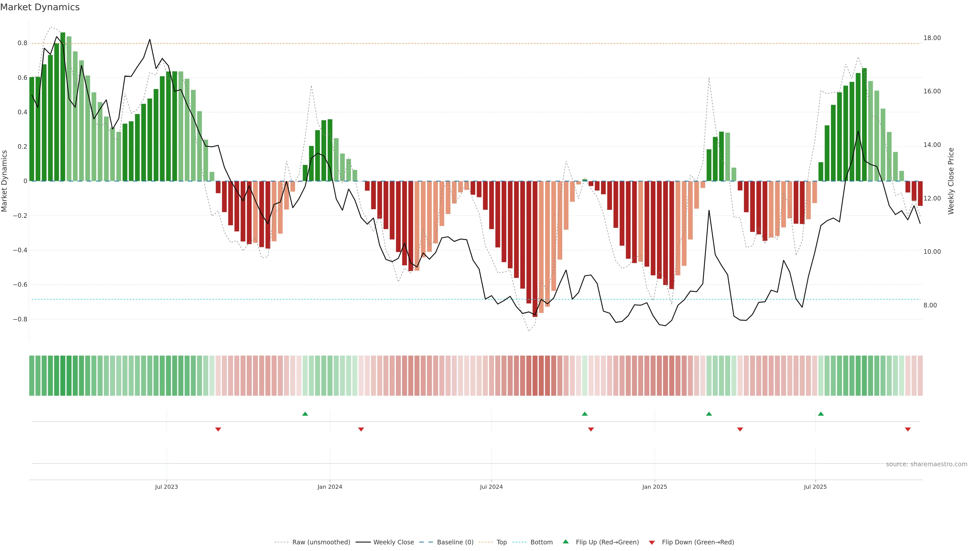Toggle the Top legend entry

501,542
